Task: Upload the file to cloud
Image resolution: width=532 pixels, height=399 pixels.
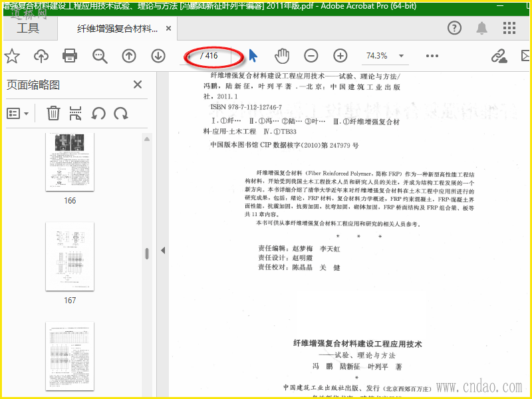Action: (41, 56)
